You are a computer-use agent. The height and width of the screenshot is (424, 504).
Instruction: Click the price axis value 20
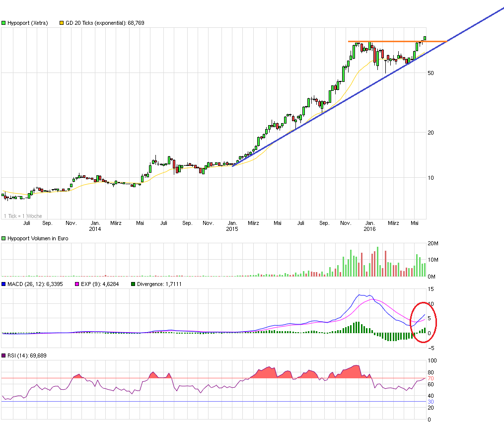431,133
